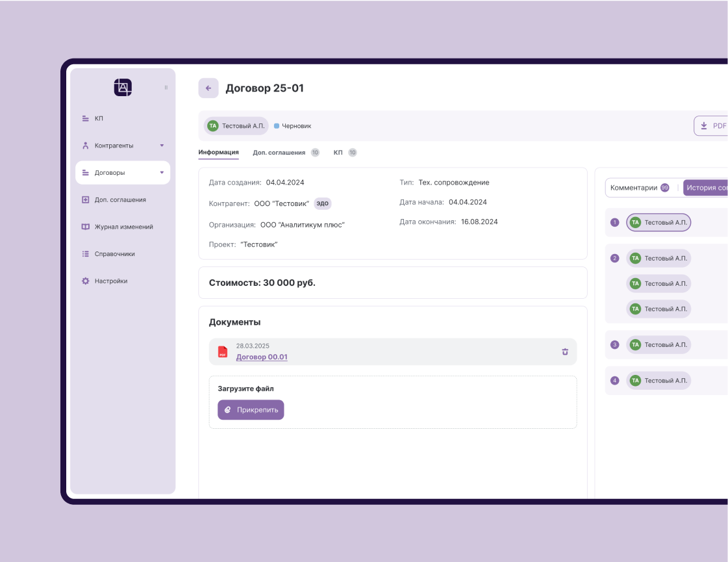Click the ООО "Аналитикум плюс" value
The width and height of the screenshot is (728, 562).
[302, 225]
